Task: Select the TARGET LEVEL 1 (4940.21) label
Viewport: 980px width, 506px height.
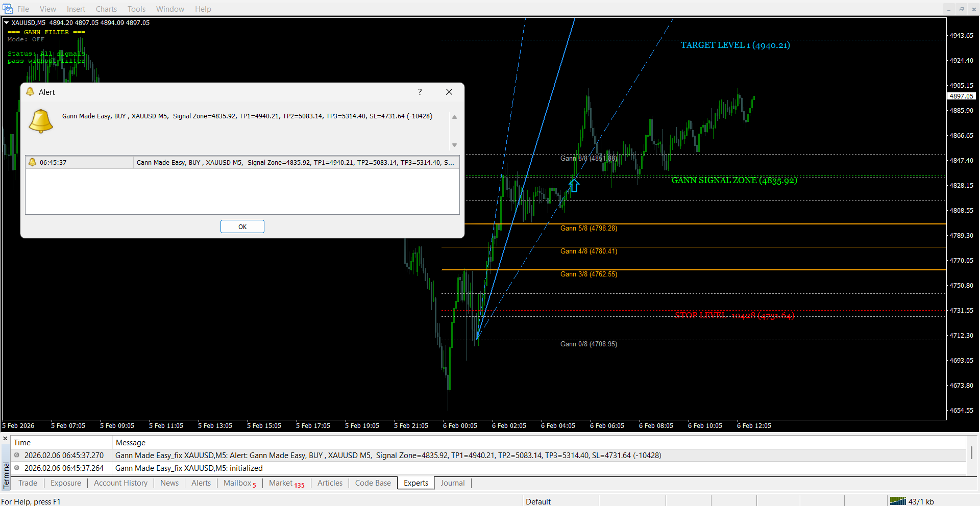Action: point(735,45)
